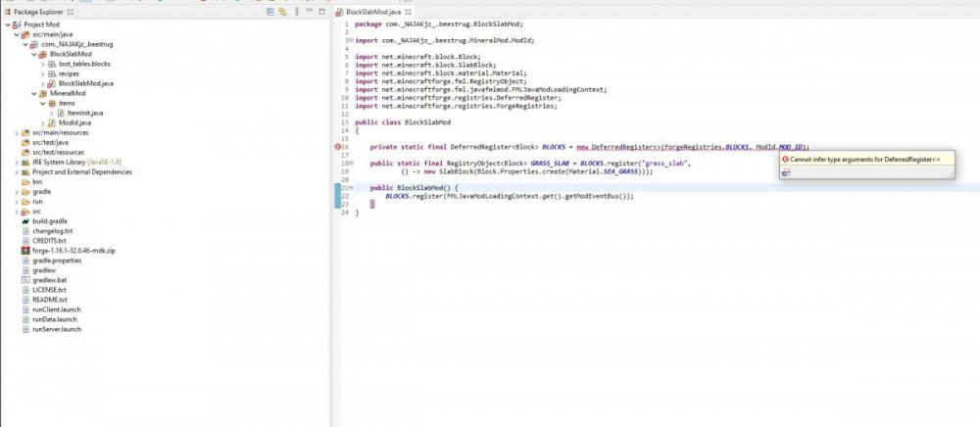
Task: Minimize the Package Explorer view
Action: (x=310, y=11)
